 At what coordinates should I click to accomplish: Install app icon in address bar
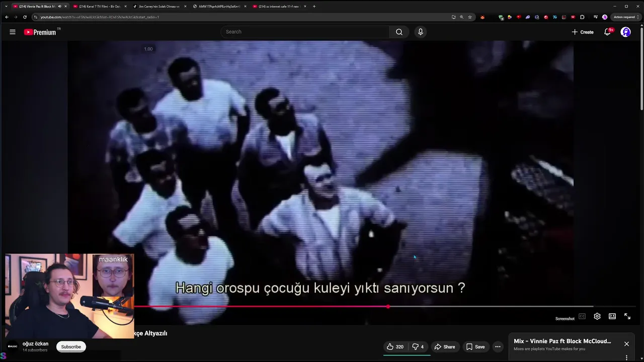click(x=454, y=17)
